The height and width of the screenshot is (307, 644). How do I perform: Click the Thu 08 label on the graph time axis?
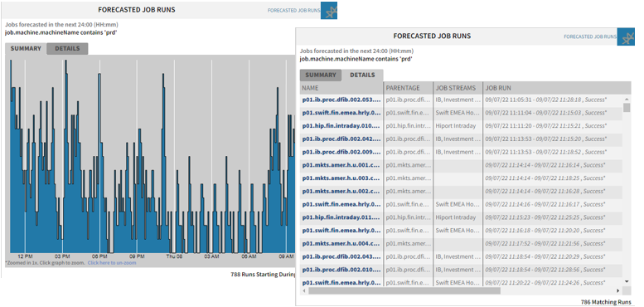[174, 256]
